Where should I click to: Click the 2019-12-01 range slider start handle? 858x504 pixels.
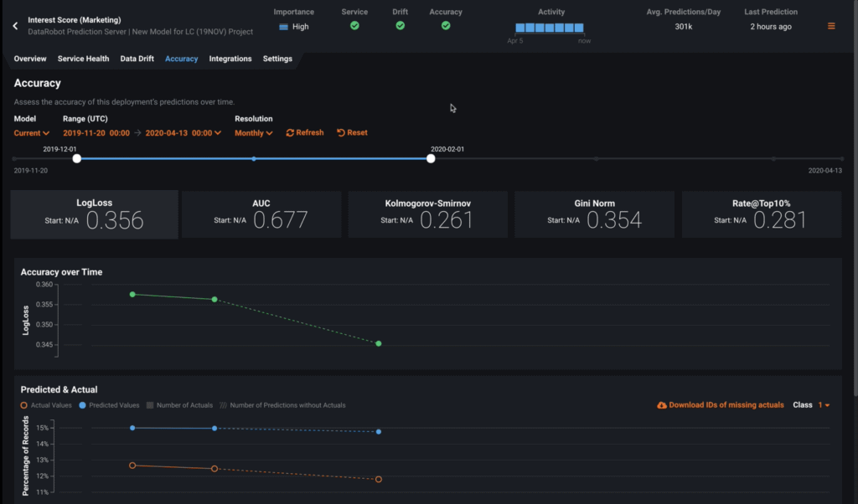coord(76,158)
